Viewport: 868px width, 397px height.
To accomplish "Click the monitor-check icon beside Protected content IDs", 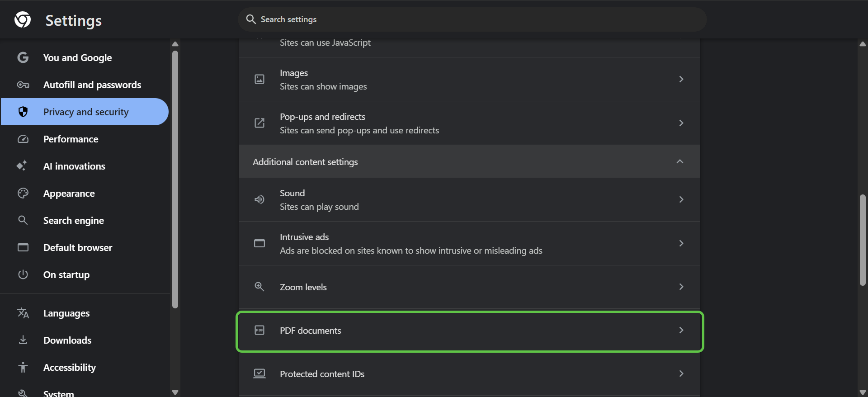I will (x=259, y=373).
